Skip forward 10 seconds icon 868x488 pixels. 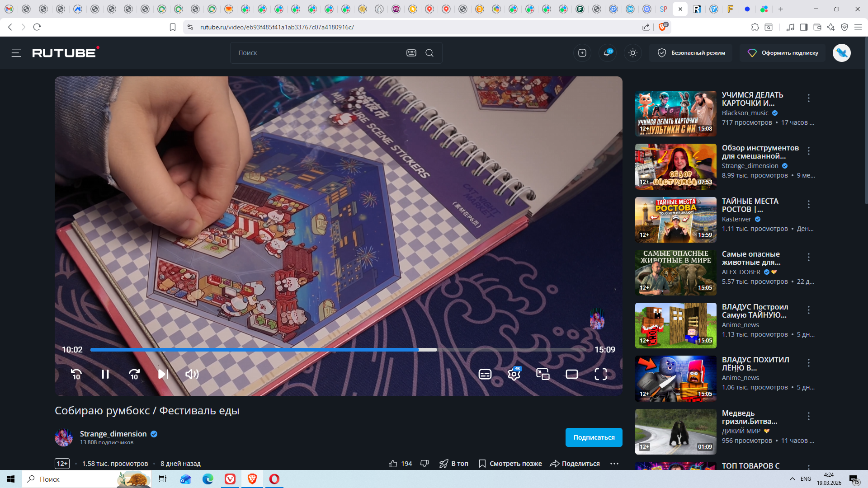[x=134, y=374]
